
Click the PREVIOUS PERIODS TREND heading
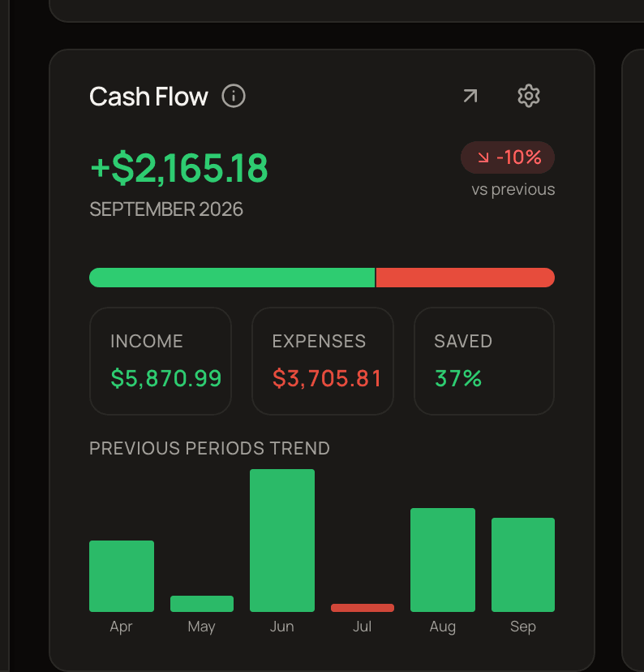pyautogui.click(x=209, y=448)
